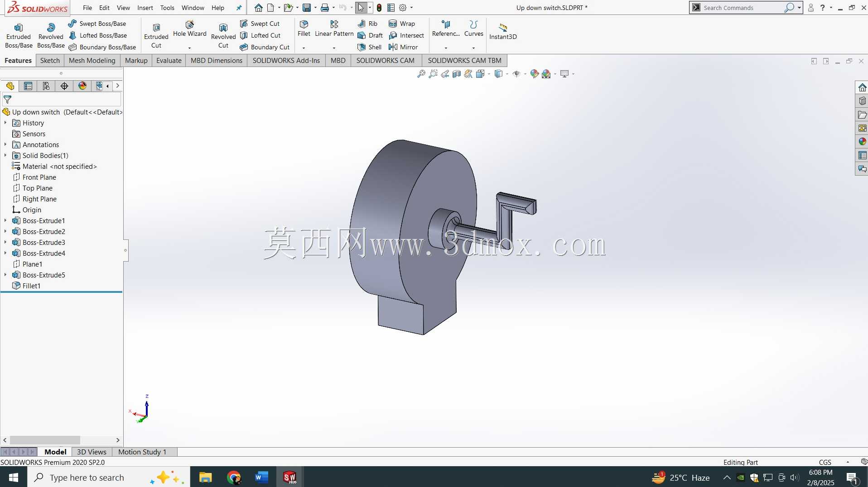This screenshot has width=868, height=487.
Task: Select the Revolved Boss/Base tool
Action: 51,35
